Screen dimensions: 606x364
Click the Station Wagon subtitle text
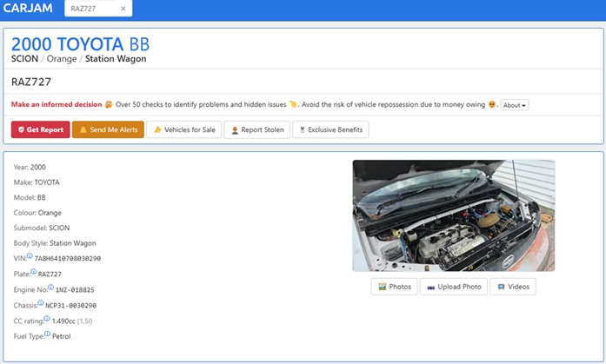(116, 59)
